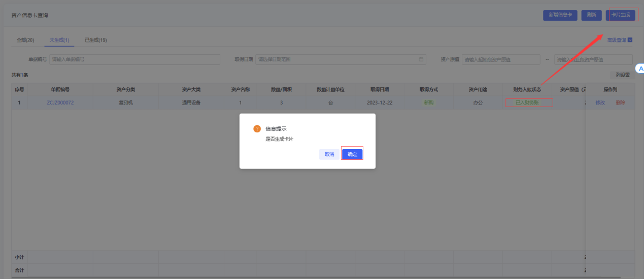
Task: Focus the 单据编号 input field
Action: coord(134,59)
